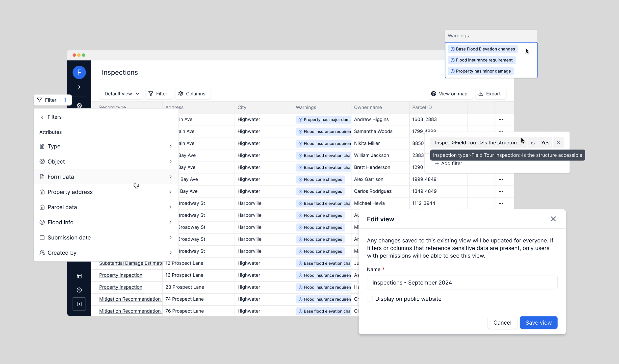
Task: Open the Default view dropdown
Action: (121, 94)
